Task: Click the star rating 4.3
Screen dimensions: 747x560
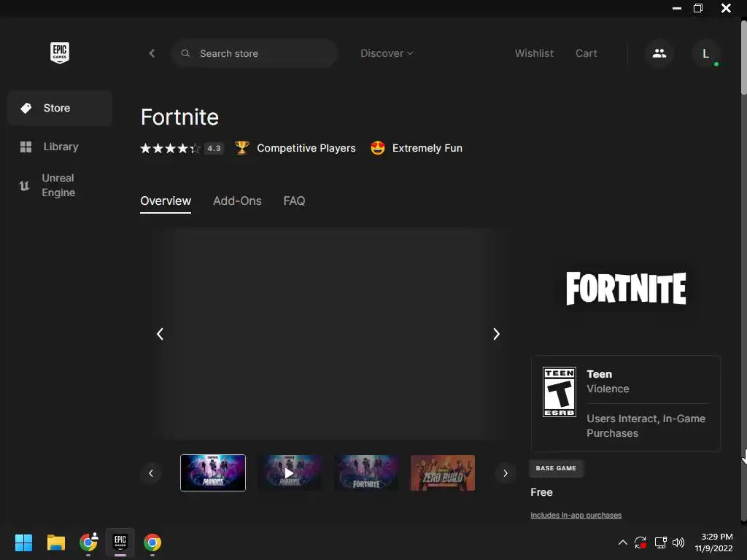Action: pyautogui.click(x=182, y=148)
